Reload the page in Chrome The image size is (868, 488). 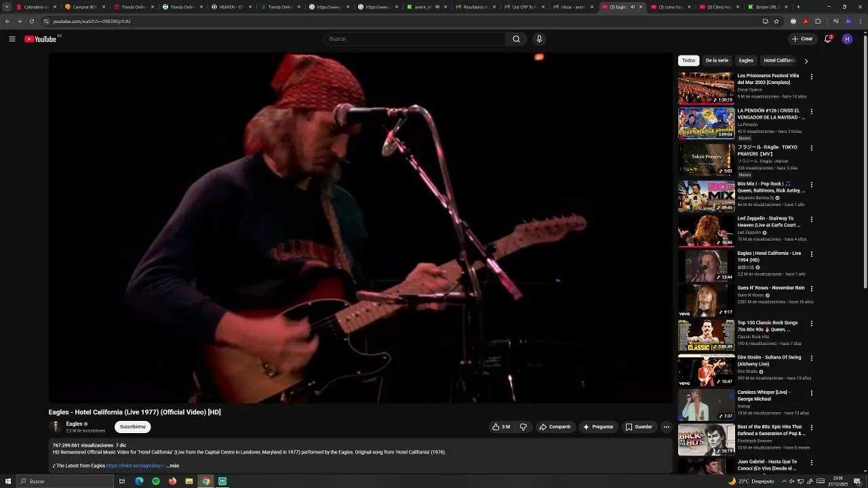[x=31, y=21]
